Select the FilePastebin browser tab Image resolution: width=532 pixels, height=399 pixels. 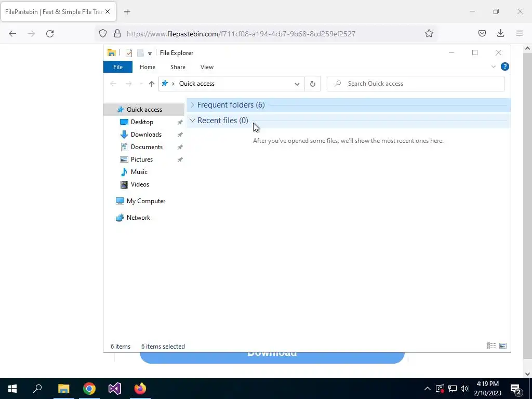coord(58,11)
